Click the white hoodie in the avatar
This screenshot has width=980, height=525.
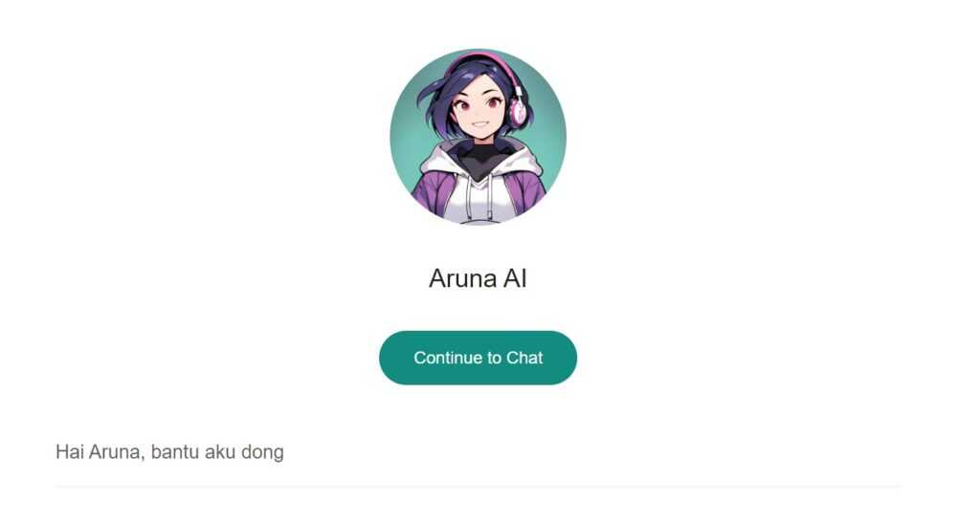click(x=479, y=193)
